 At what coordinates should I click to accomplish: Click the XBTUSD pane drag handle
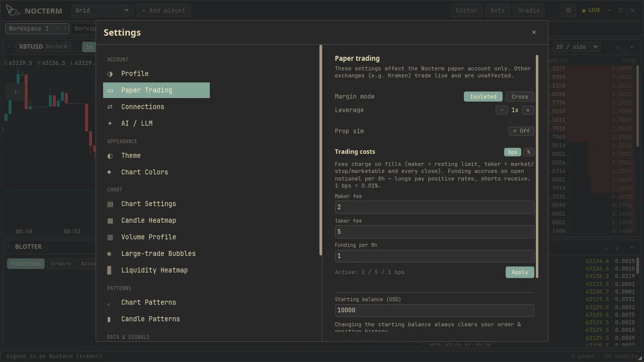click(x=9, y=47)
